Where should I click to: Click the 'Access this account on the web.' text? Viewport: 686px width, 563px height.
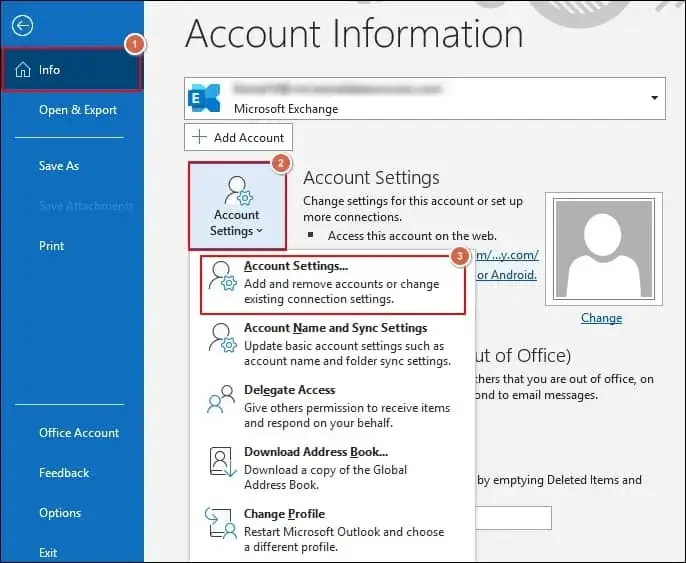(x=413, y=236)
